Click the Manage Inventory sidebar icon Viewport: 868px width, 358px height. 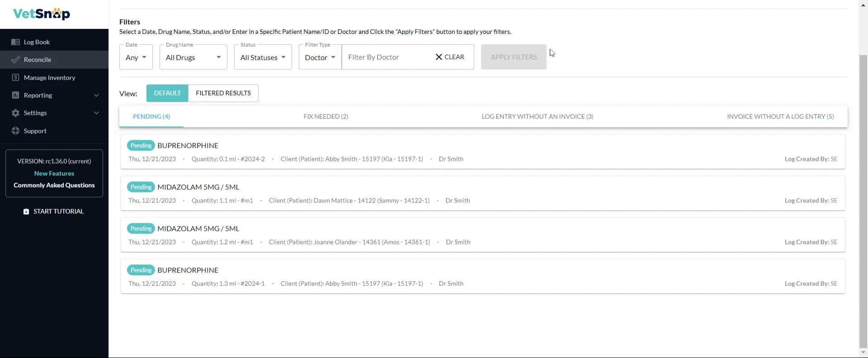tap(15, 78)
